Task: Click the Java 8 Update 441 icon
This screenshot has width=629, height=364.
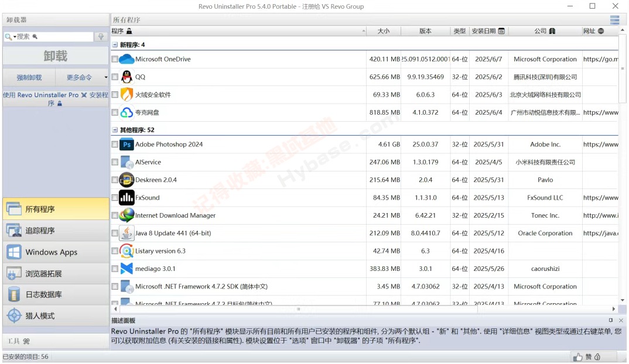Action: 127,233
